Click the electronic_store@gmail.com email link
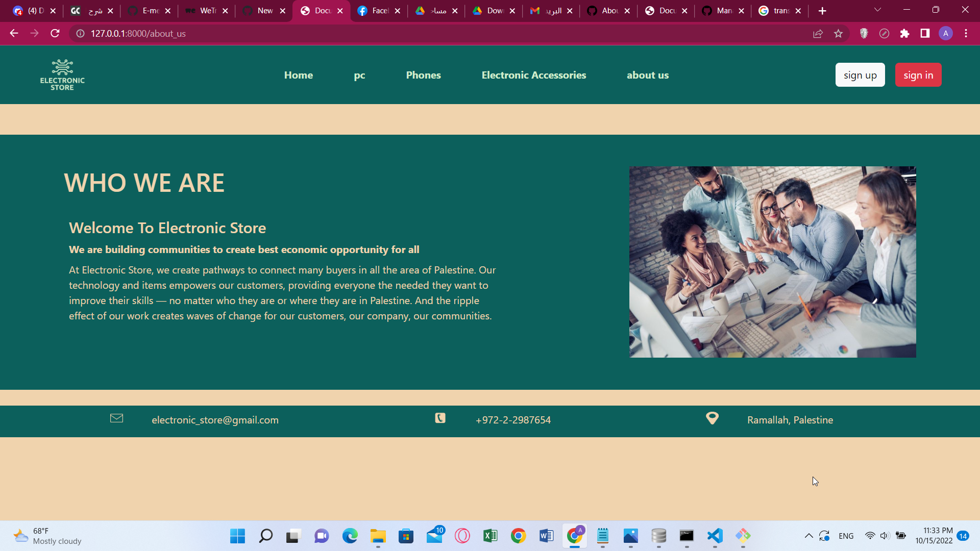The image size is (980, 551). (215, 420)
